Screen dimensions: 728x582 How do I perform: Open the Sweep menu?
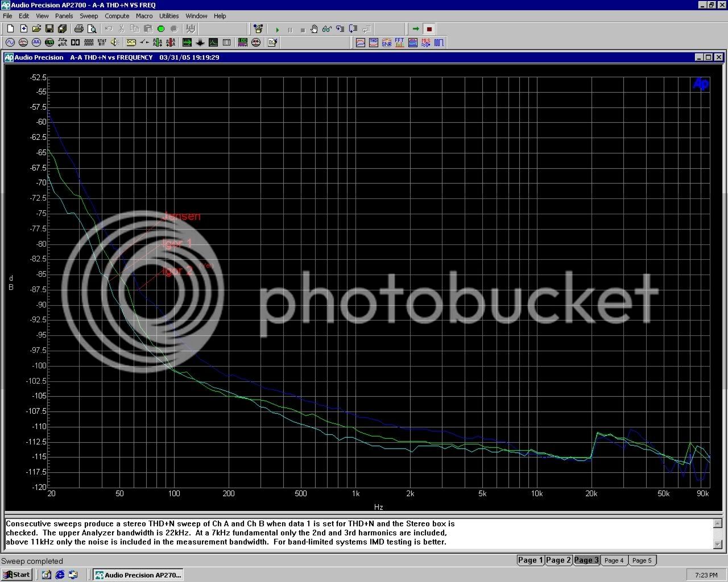(x=89, y=16)
